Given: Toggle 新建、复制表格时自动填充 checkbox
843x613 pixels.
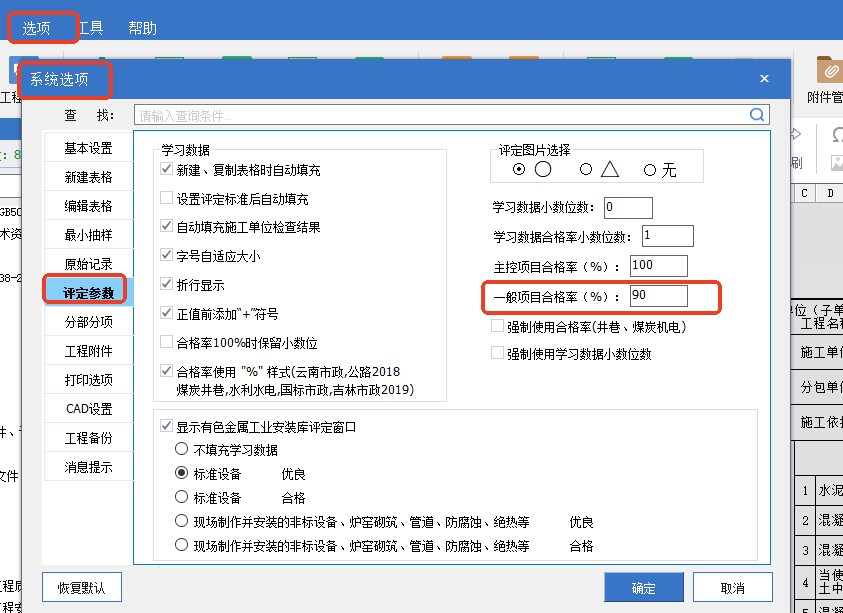Looking at the screenshot, I should point(167,171).
